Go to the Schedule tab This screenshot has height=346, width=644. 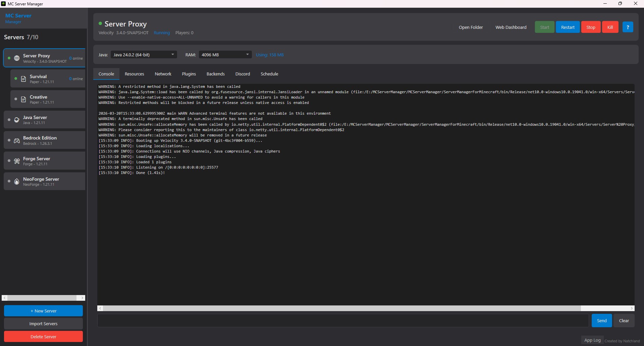(x=269, y=74)
